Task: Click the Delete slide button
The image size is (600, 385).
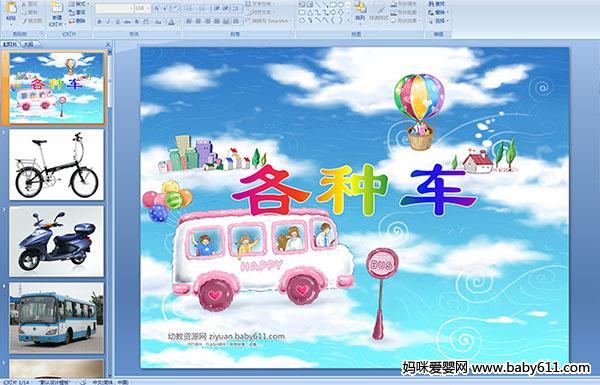Action: pyautogui.click(x=78, y=21)
